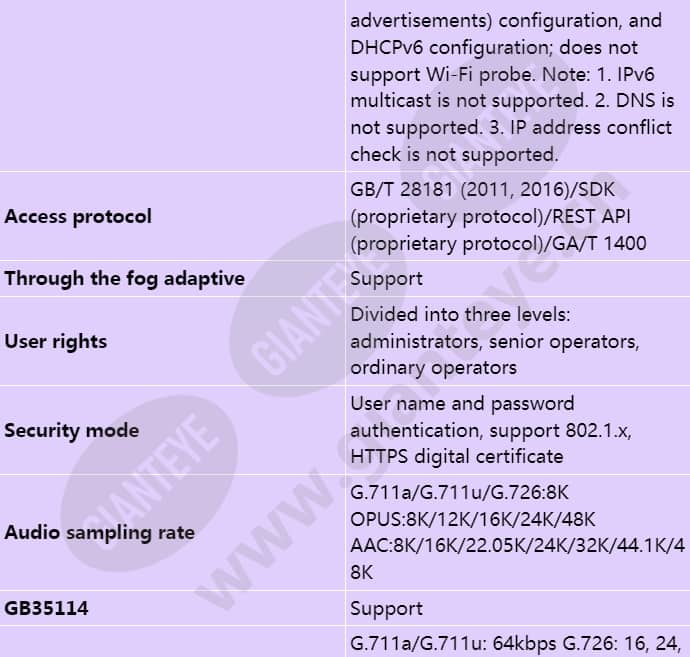Click the GIANTEYE watermark logo at left
This screenshot has height=657, width=690.
[x=150, y=476]
